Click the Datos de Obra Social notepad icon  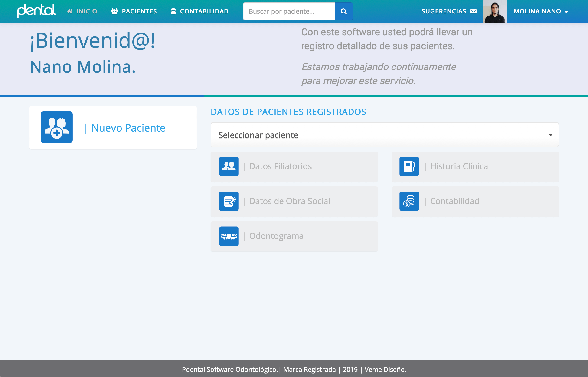pyautogui.click(x=229, y=201)
